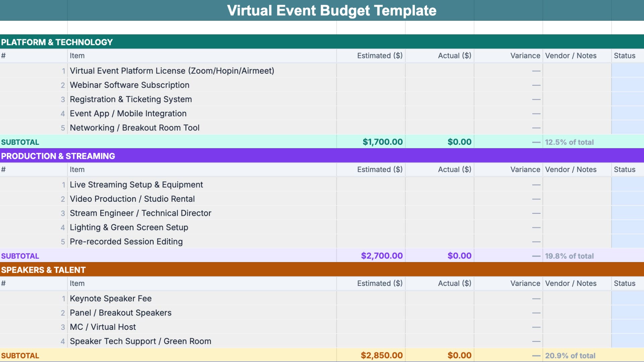Screen dimensions: 644x362
Task: Click the $1,700.00 subtotal for Platform & Technology
Action: click(382, 142)
